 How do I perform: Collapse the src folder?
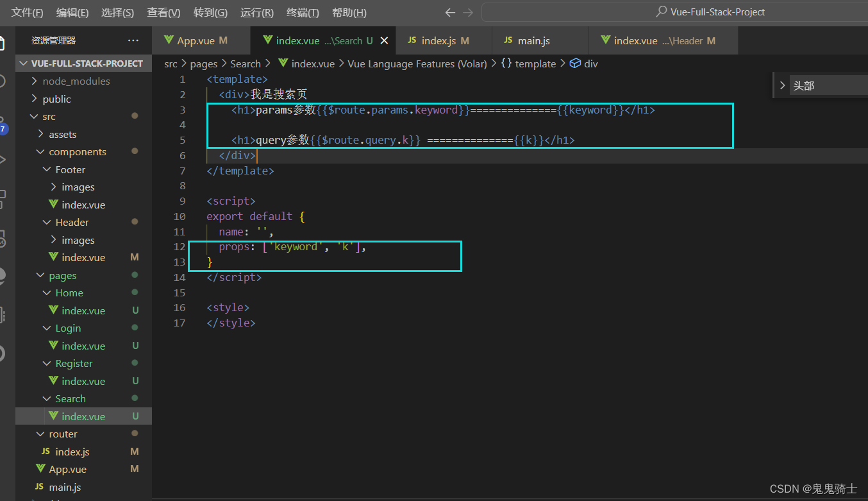tap(83, 116)
